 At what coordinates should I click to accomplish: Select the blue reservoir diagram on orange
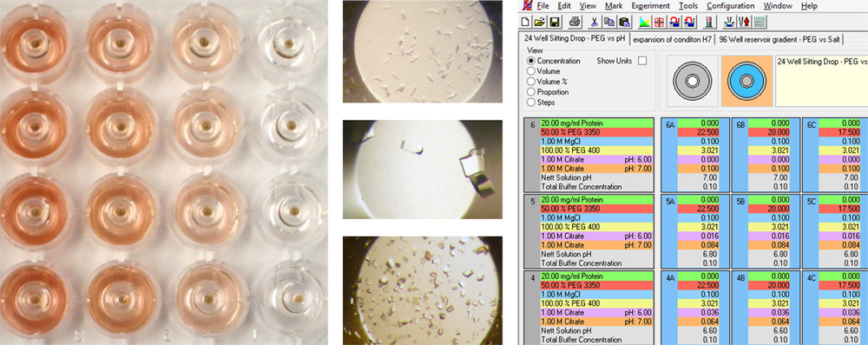[746, 81]
